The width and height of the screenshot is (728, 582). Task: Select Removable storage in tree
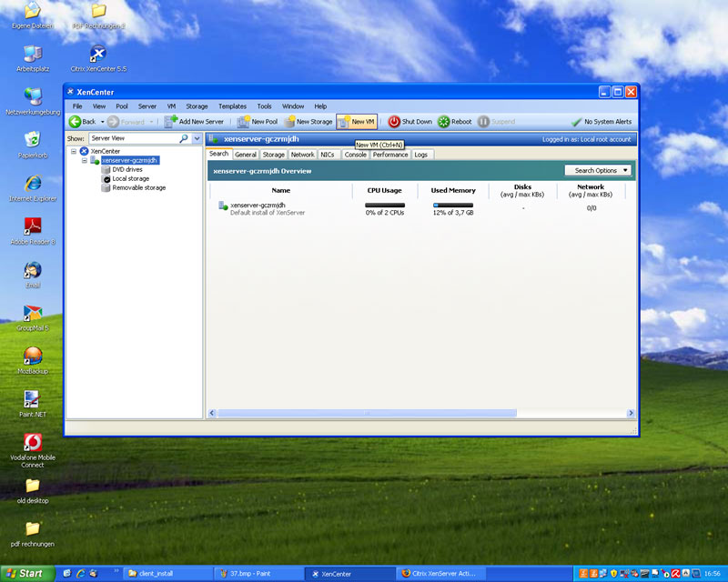click(139, 188)
